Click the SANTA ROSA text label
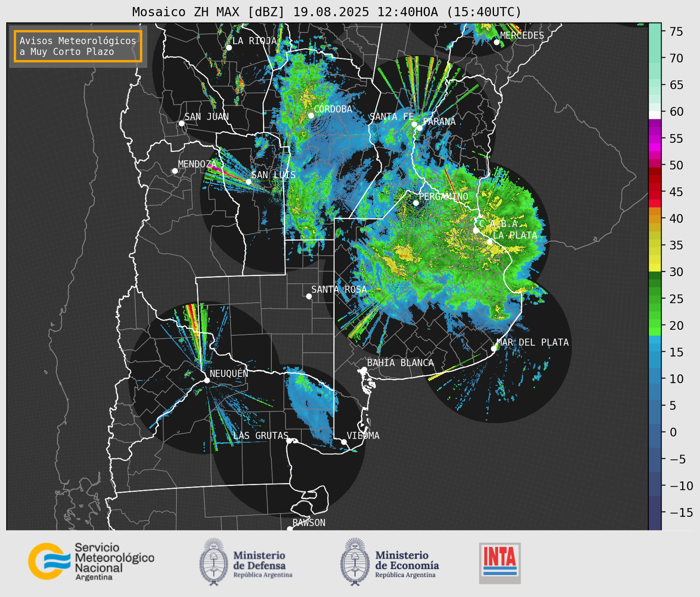The height and width of the screenshot is (597, 700). pyautogui.click(x=339, y=289)
